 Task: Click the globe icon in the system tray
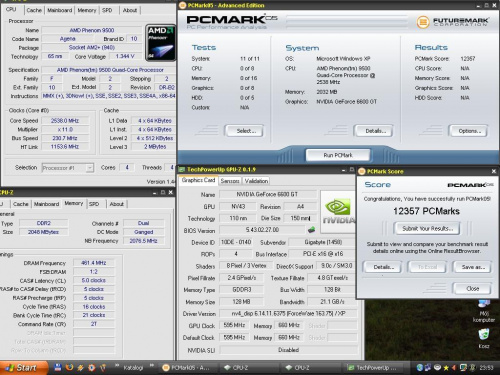click(x=420, y=367)
